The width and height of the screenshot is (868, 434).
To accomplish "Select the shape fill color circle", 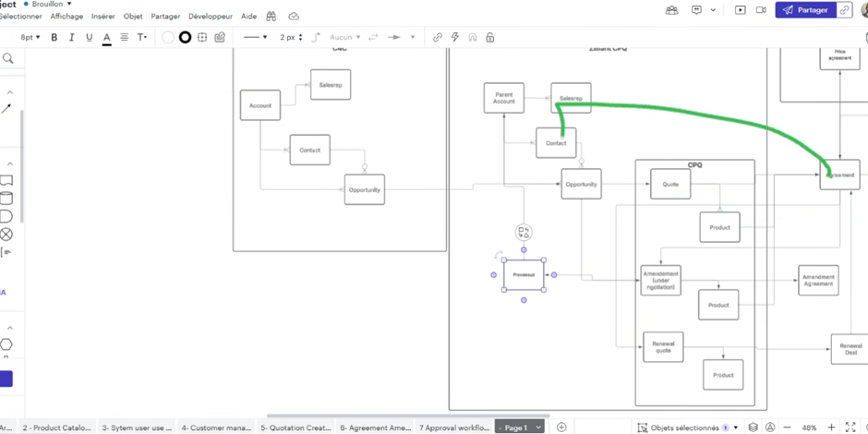I will pyautogui.click(x=168, y=38).
